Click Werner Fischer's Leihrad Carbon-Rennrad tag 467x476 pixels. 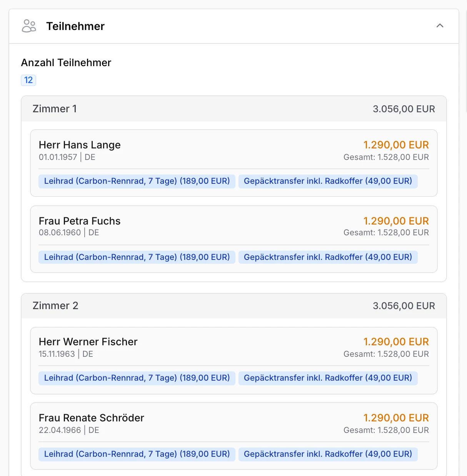coord(137,378)
